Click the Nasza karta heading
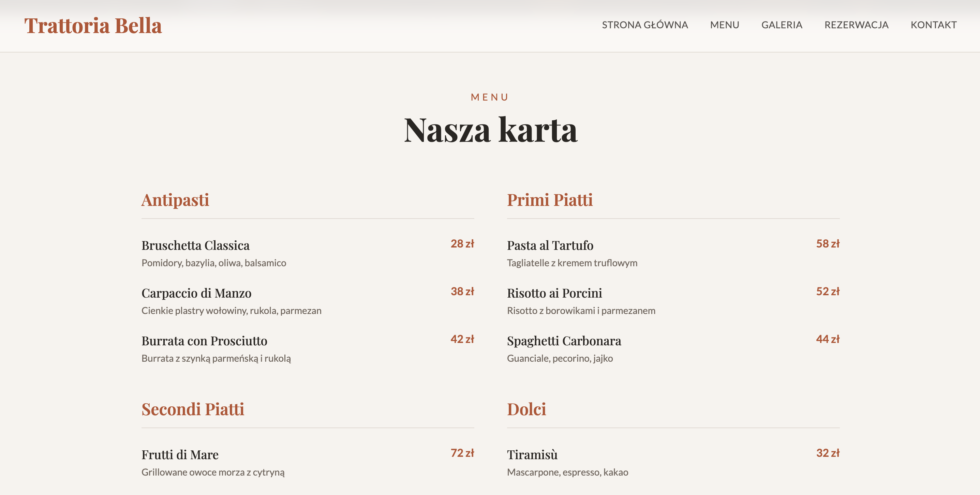This screenshot has height=495, width=980. click(x=490, y=130)
